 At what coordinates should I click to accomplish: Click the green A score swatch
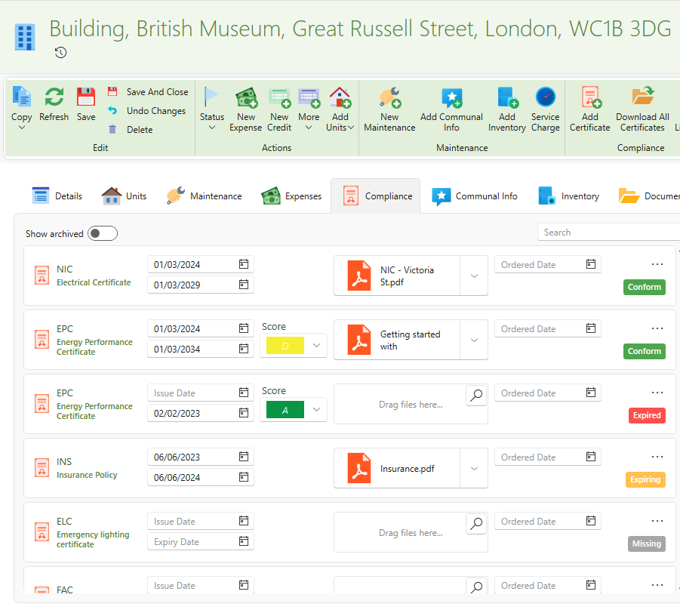click(285, 410)
